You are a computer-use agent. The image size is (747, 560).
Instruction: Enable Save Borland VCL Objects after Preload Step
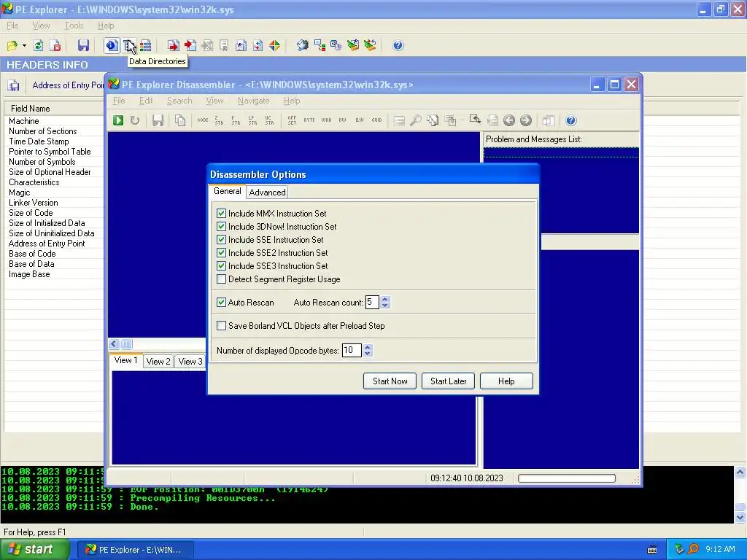221,326
